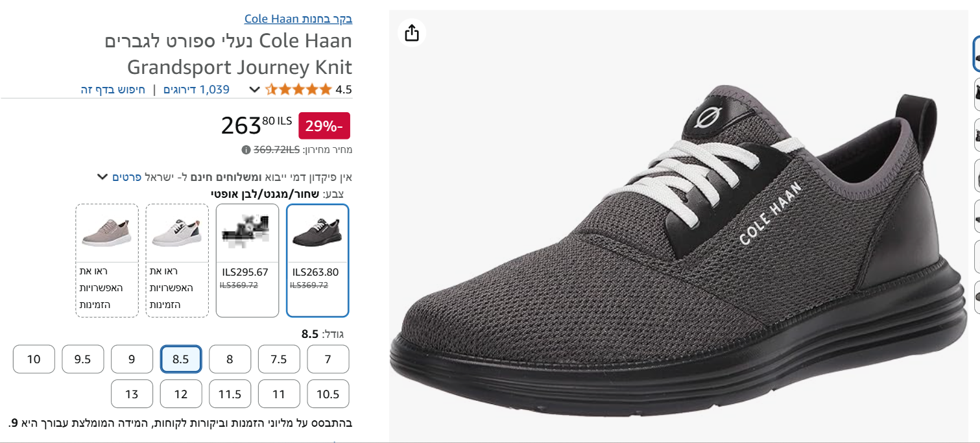Viewport: 980px width, 443px height.
Task: Choose size 13 button
Action: pos(132,394)
